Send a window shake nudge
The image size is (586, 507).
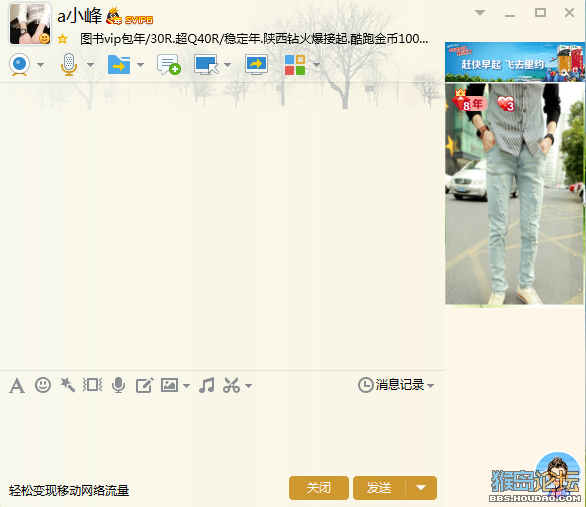point(93,385)
